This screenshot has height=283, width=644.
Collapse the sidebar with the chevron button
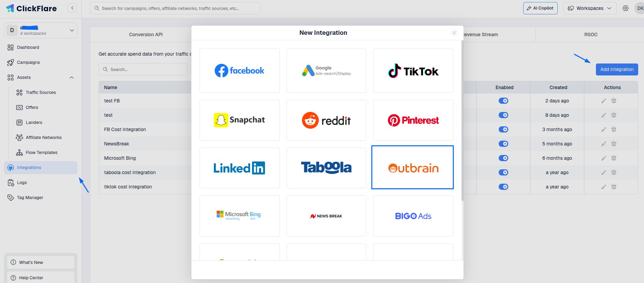(x=72, y=8)
